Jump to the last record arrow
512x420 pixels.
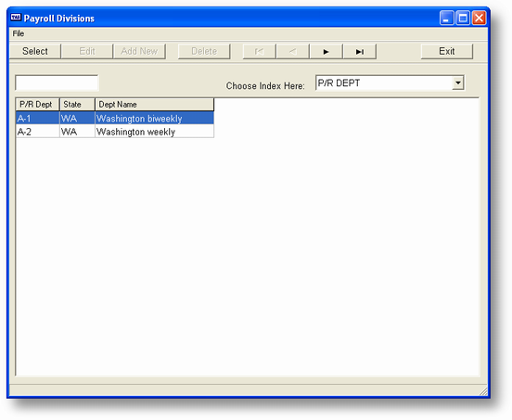pyautogui.click(x=360, y=51)
